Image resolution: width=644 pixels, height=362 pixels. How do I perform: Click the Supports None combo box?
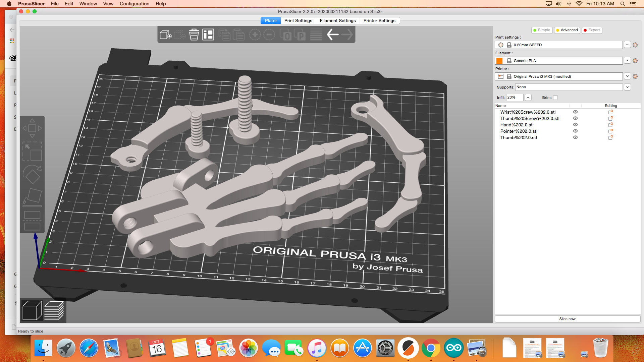[x=569, y=87]
